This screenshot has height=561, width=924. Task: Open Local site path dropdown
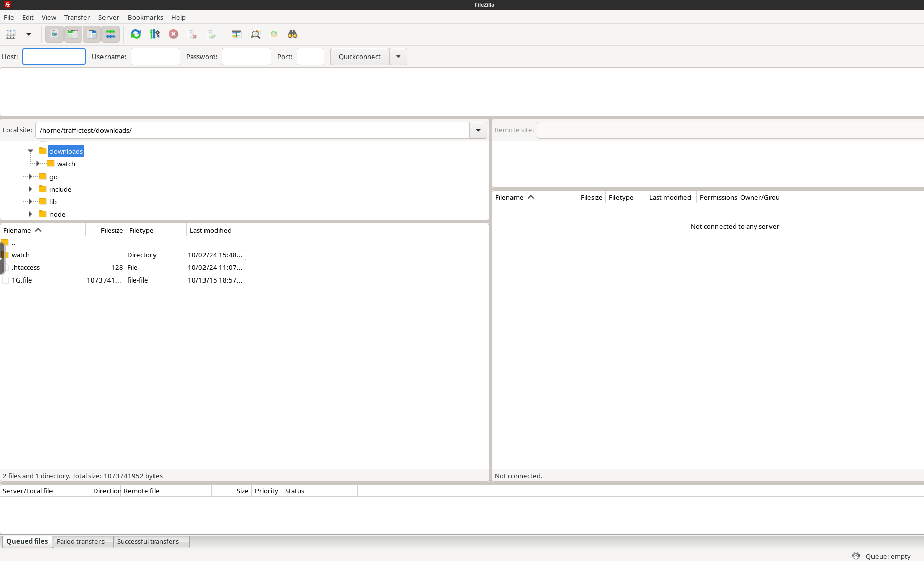point(478,130)
